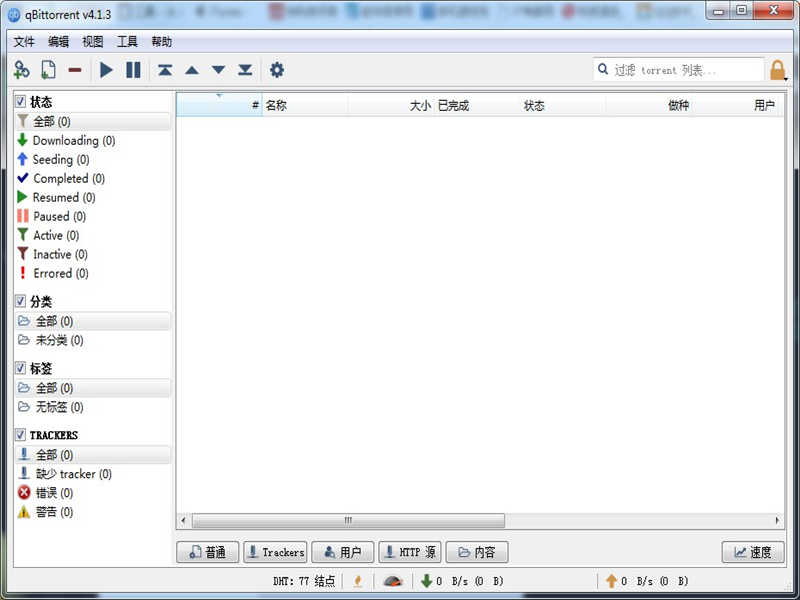The image size is (800, 600).
Task: Switch to the 普通 tab
Action: click(208, 552)
